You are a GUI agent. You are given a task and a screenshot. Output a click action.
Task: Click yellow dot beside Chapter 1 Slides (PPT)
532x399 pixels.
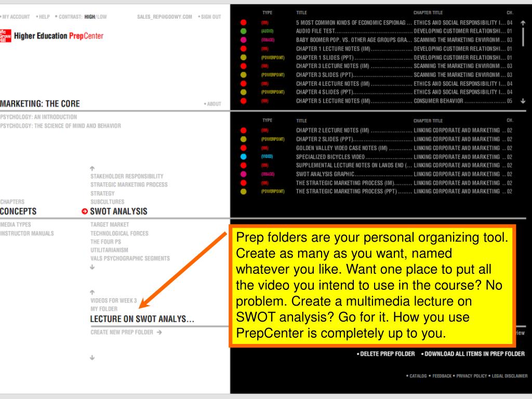[243, 57]
